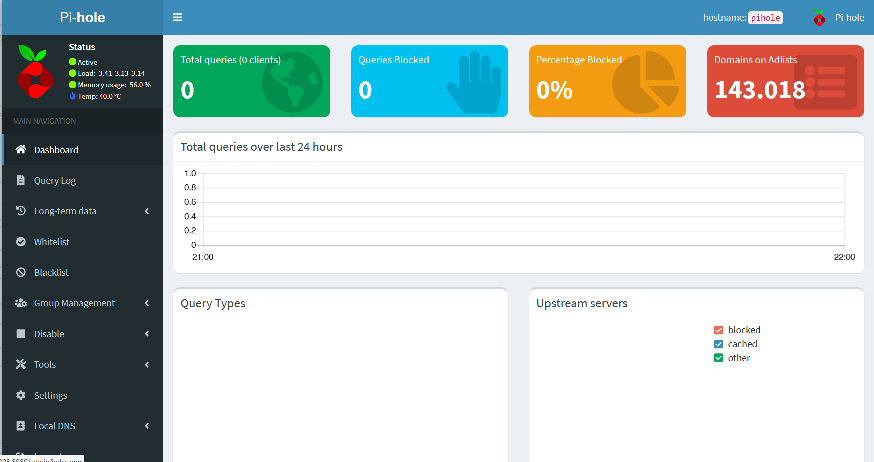The width and height of the screenshot is (874, 462).
Task: Click the Local DNS address book icon
Action: 21,425
